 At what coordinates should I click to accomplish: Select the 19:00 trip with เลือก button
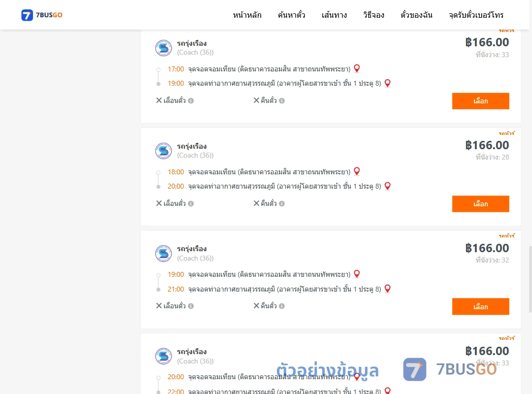click(480, 307)
